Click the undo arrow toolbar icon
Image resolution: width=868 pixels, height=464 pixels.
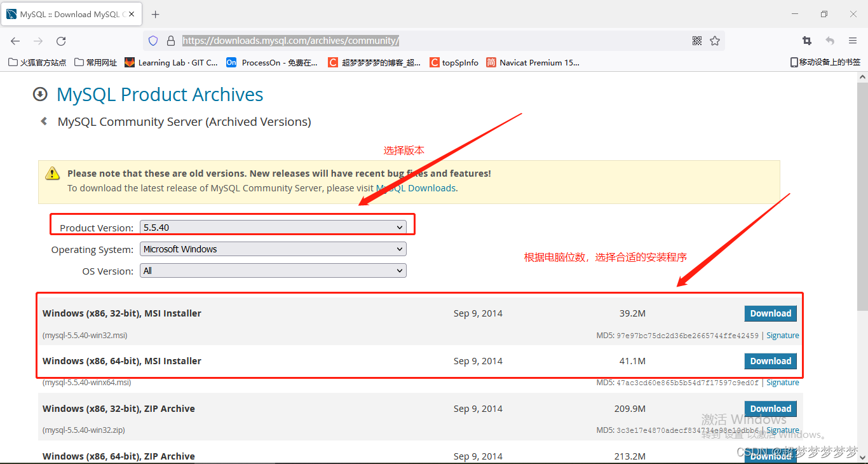point(830,41)
